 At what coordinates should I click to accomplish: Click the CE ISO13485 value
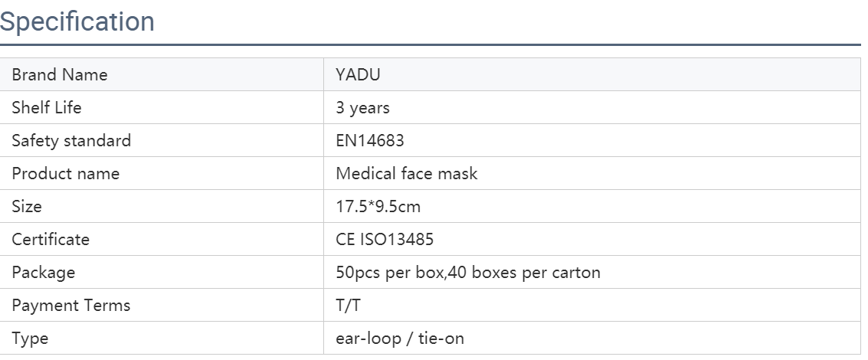click(x=385, y=239)
